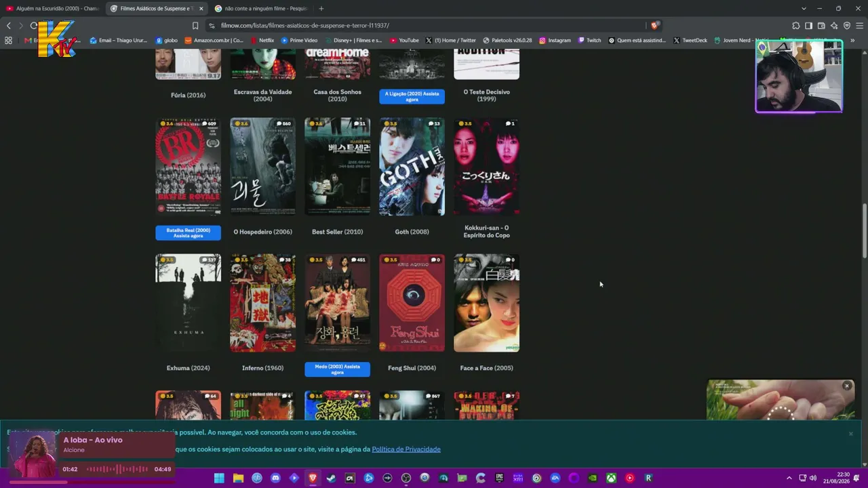Open the Xbox app taskbar icon
The image size is (868, 488).
pos(611,478)
